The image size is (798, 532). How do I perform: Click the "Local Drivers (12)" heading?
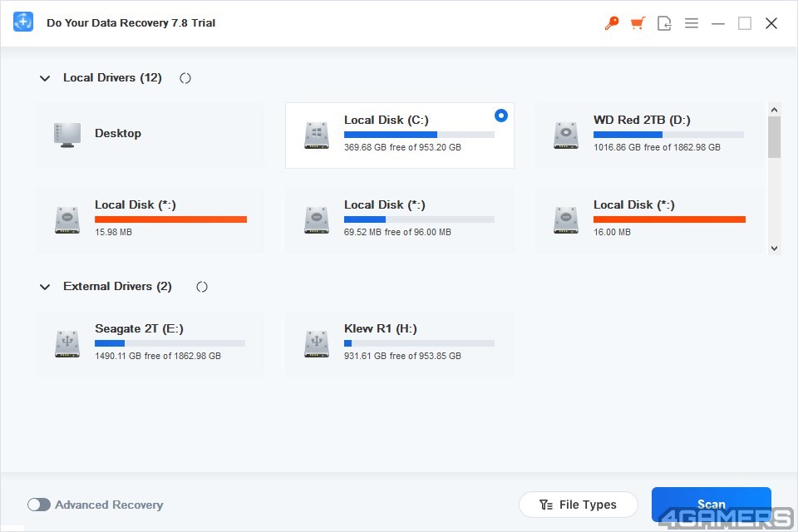[x=112, y=78]
